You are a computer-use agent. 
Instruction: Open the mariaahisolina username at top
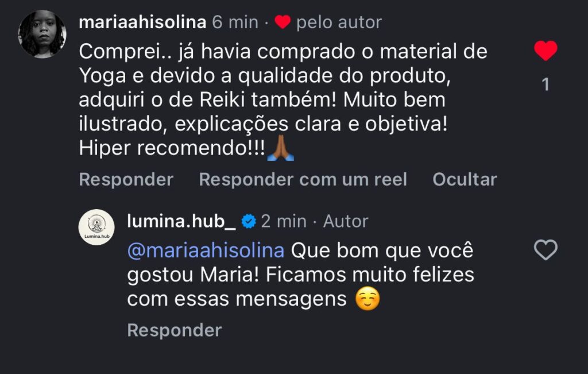coord(142,22)
